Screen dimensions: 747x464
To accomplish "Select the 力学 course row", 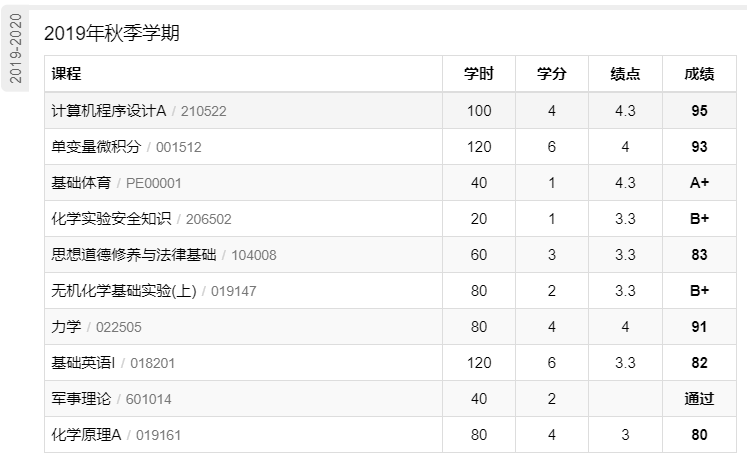I will pyautogui.click(x=390, y=327).
